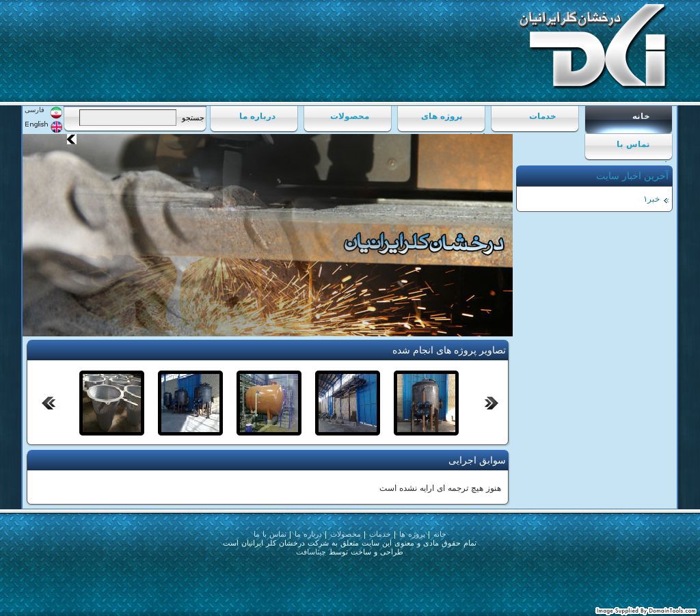This screenshot has width=700, height=616.
Task: Open the خانه menu tab
Action: [628, 119]
